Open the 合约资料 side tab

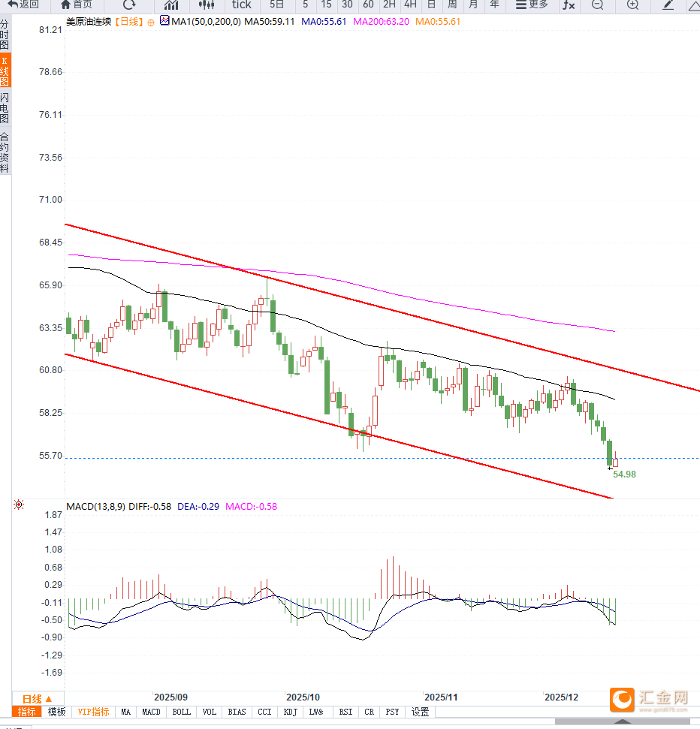tap(5, 152)
